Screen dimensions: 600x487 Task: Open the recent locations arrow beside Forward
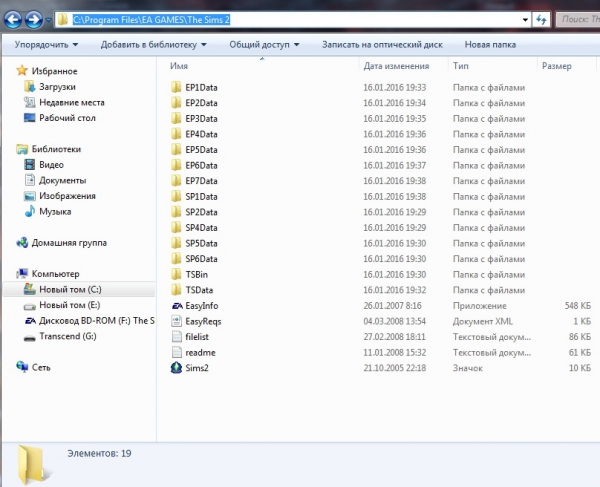(x=49, y=20)
